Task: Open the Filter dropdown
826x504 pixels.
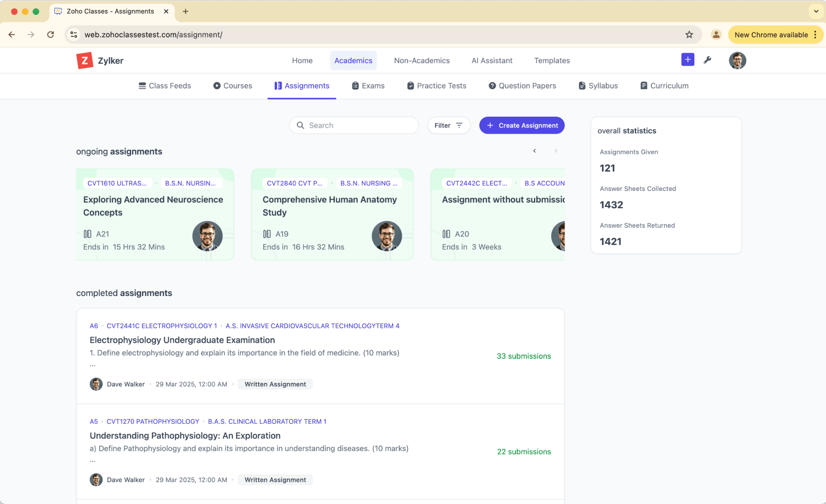Action: click(x=448, y=125)
